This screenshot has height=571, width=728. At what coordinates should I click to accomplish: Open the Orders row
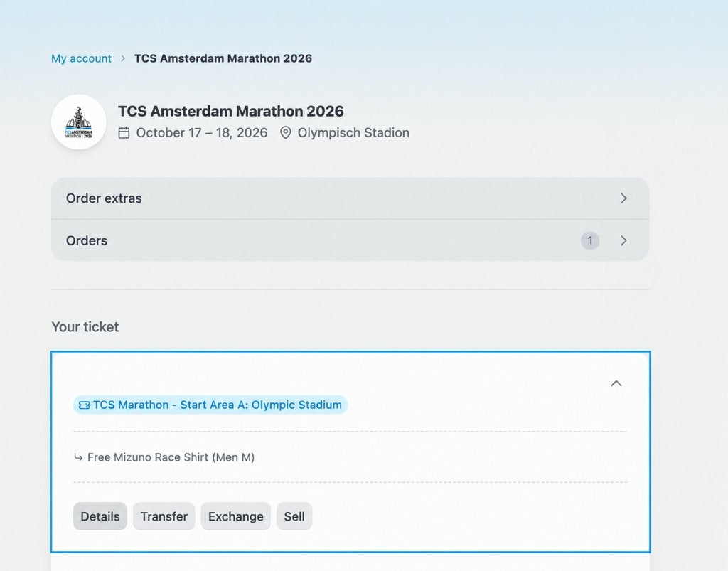coord(350,240)
